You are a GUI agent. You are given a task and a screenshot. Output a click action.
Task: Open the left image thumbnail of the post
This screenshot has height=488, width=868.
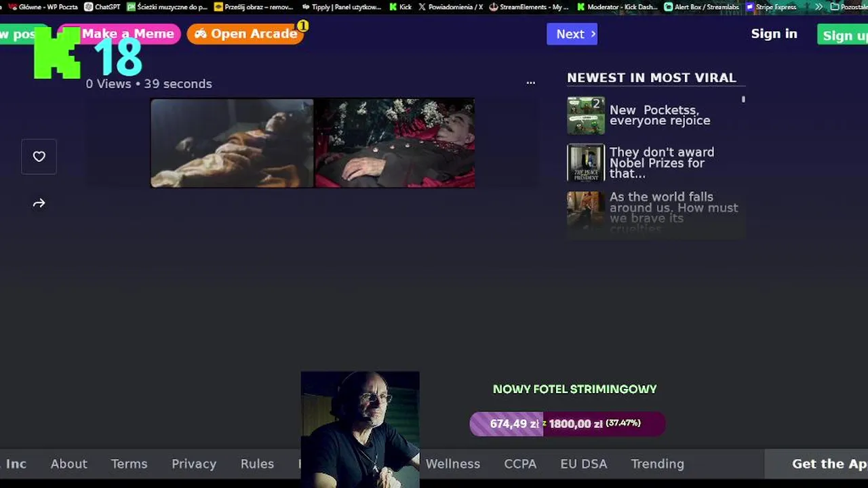232,143
